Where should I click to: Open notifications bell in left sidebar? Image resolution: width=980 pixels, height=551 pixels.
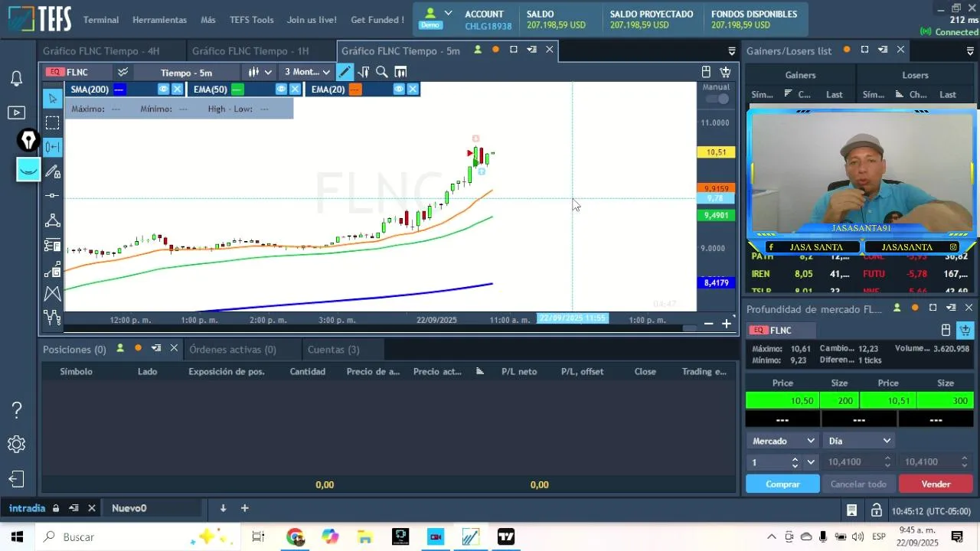[16, 78]
